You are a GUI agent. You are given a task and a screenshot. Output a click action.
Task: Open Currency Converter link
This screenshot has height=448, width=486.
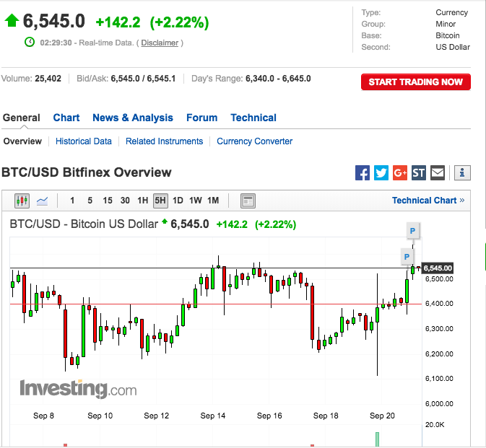click(x=254, y=141)
